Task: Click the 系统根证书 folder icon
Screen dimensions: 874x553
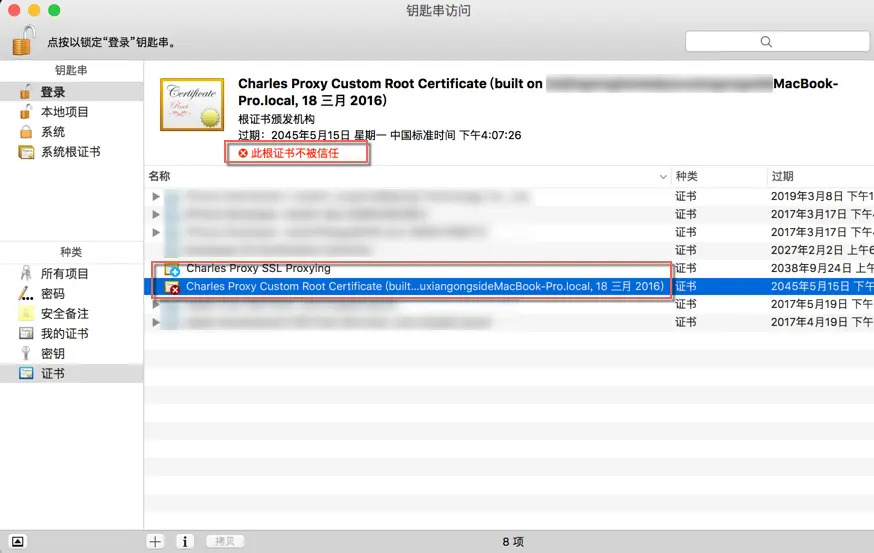Action: pyautogui.click(x=26, y=152)
